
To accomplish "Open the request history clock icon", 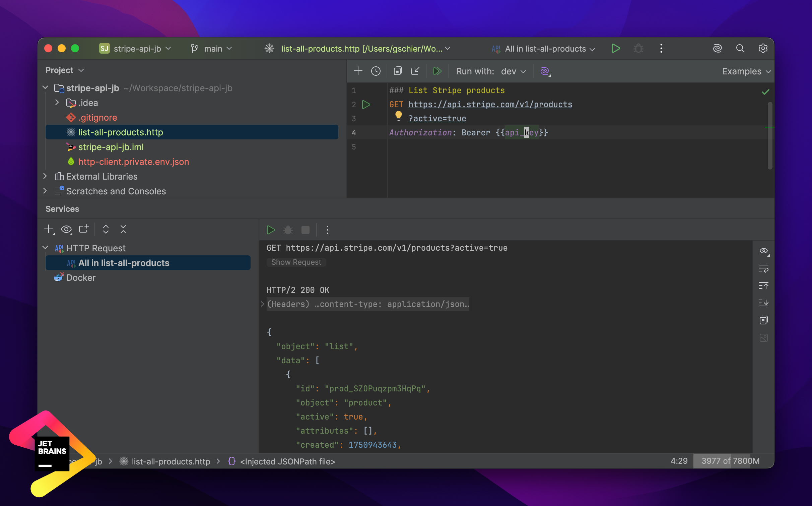I will tap(376, 71).
